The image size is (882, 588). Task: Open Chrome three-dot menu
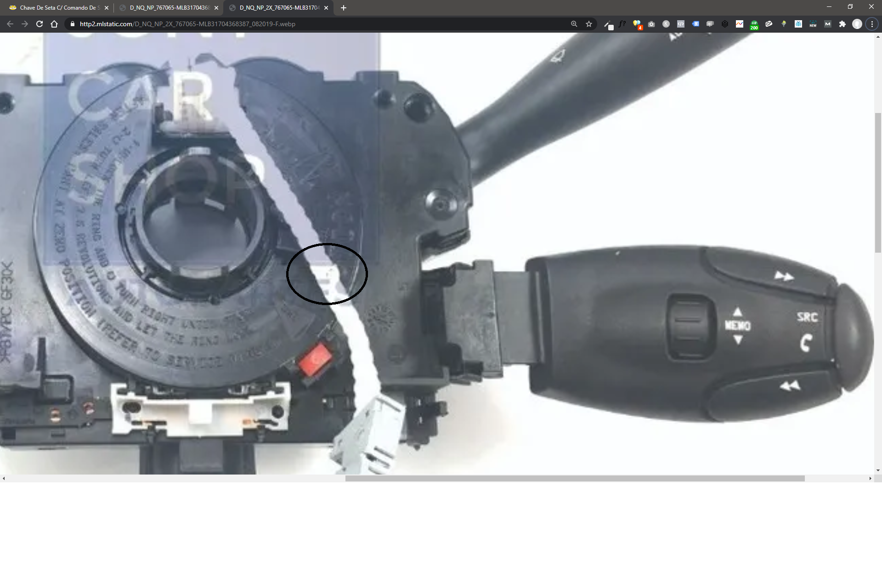point(872,24)
